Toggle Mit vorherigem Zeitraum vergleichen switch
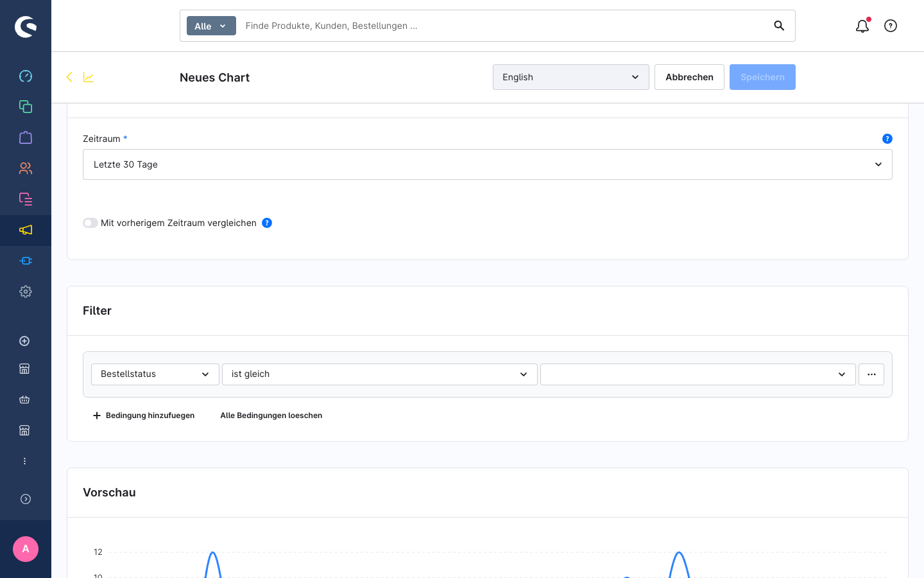Image resolution: width=924 pixels, height=578 pixels. coord(90,223)
